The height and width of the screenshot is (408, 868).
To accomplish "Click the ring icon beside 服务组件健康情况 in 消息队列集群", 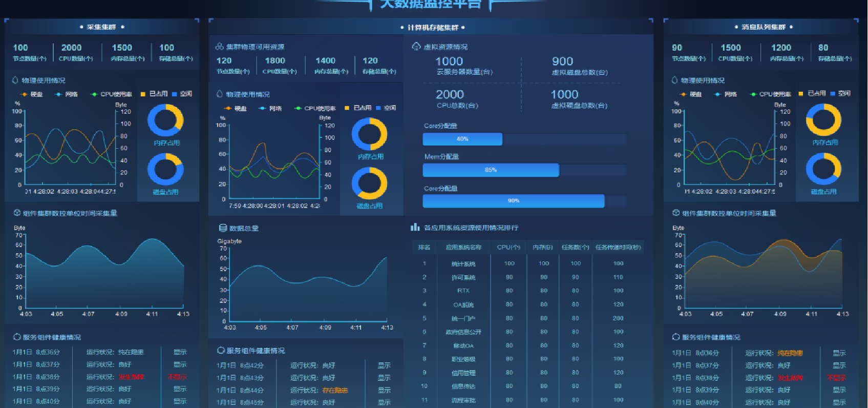I will coord(676,337).
